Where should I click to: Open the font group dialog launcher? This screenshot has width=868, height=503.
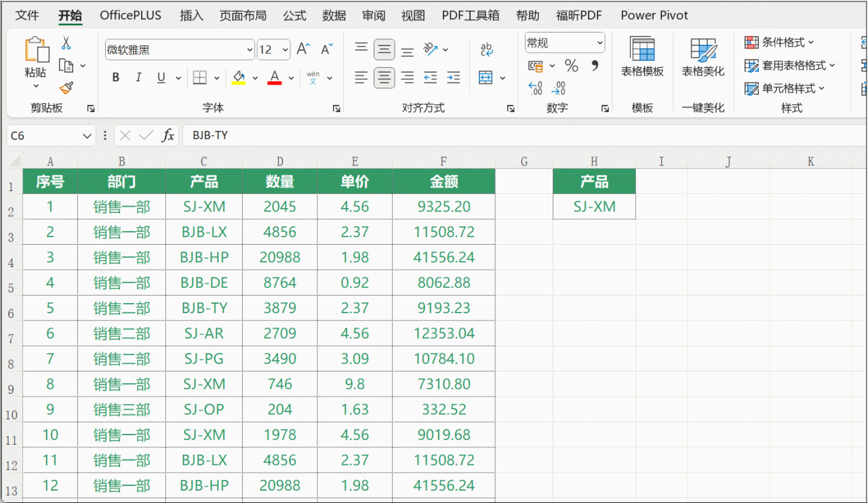coord(336,108)
